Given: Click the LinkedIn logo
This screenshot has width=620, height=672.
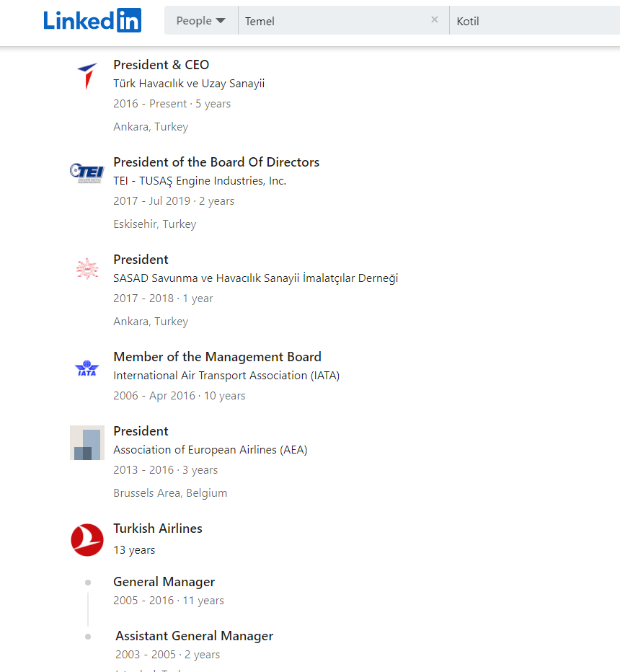Looking at the screenshot, I should (92, 20).
